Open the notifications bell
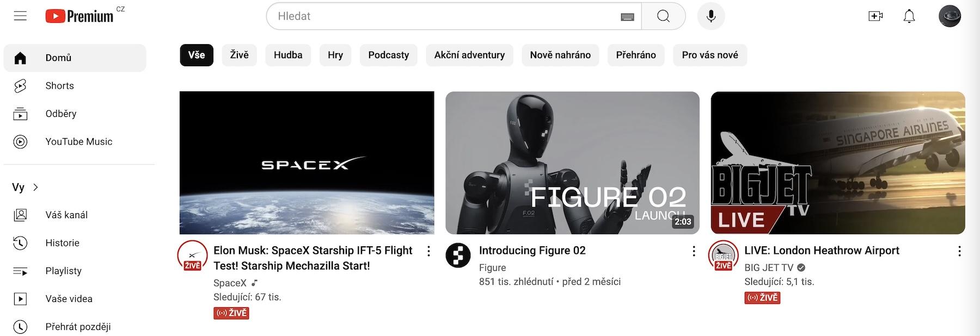The height and width of the screenshot is (336, 980). [909, 16]
